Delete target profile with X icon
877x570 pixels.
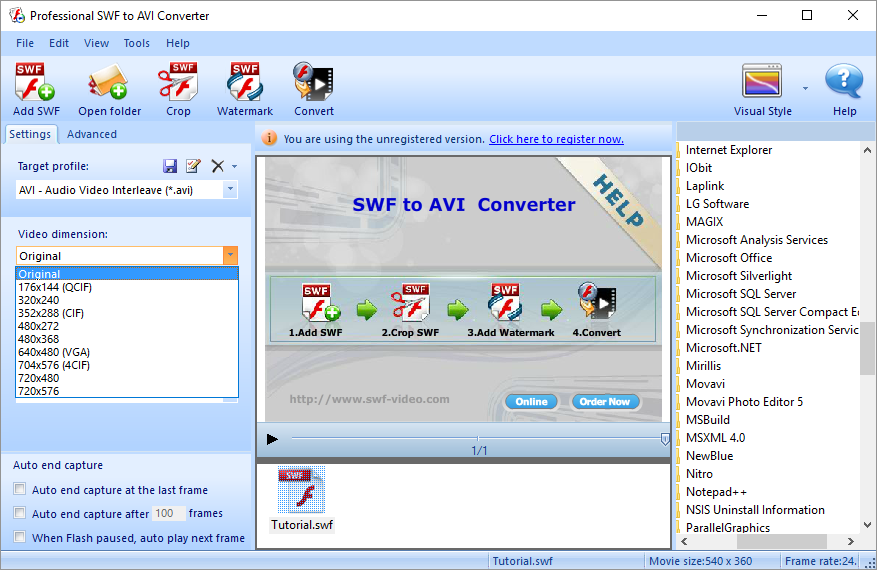pyautogui.click(x=218, y=166)
